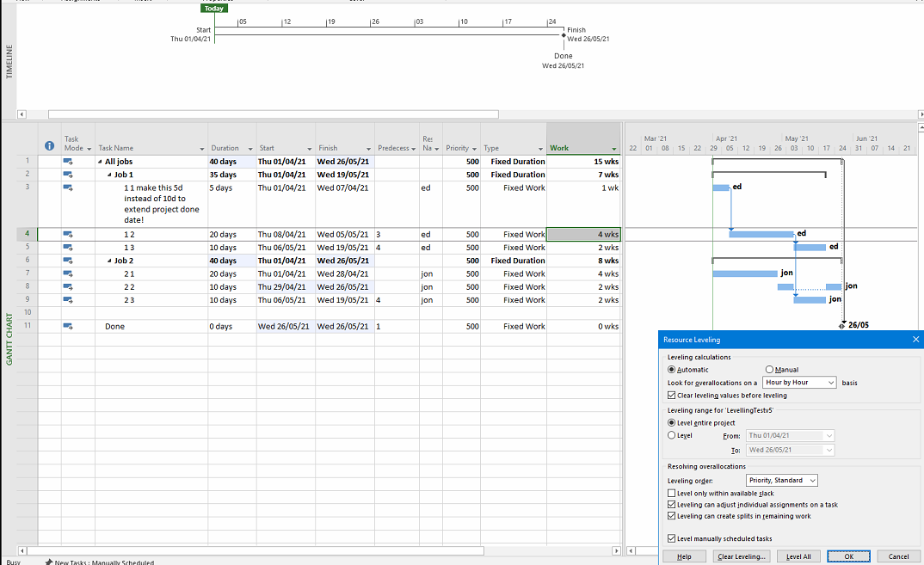Click task mode icon for task 2 3
This screenshot has height=565, width=924.
(68, 300)
